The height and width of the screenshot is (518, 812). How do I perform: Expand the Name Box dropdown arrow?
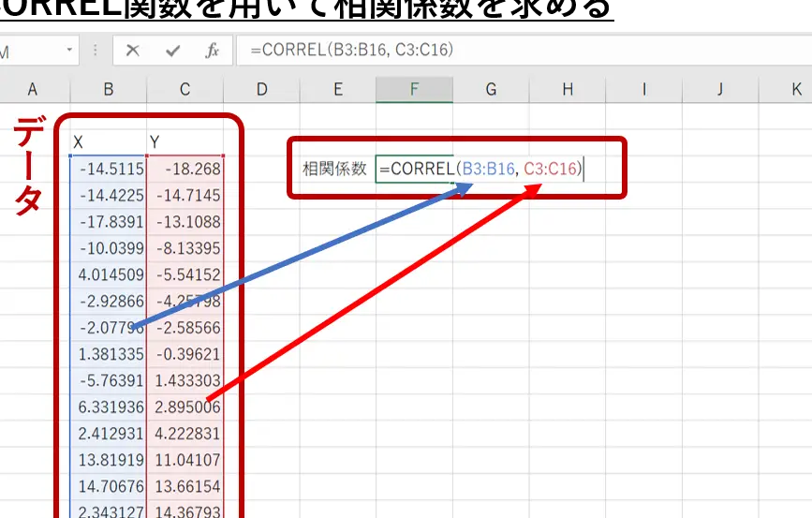[x=70, y=51]
